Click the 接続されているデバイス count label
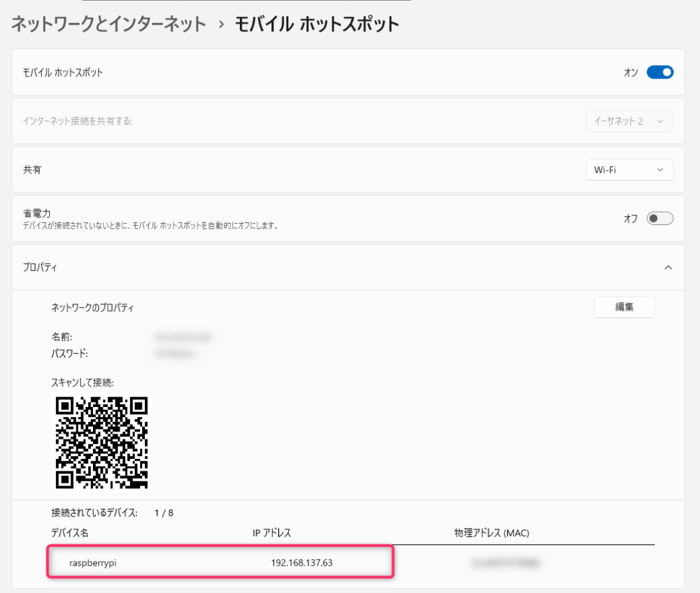Viewport: 700px width, 593px height. (112, 512)
